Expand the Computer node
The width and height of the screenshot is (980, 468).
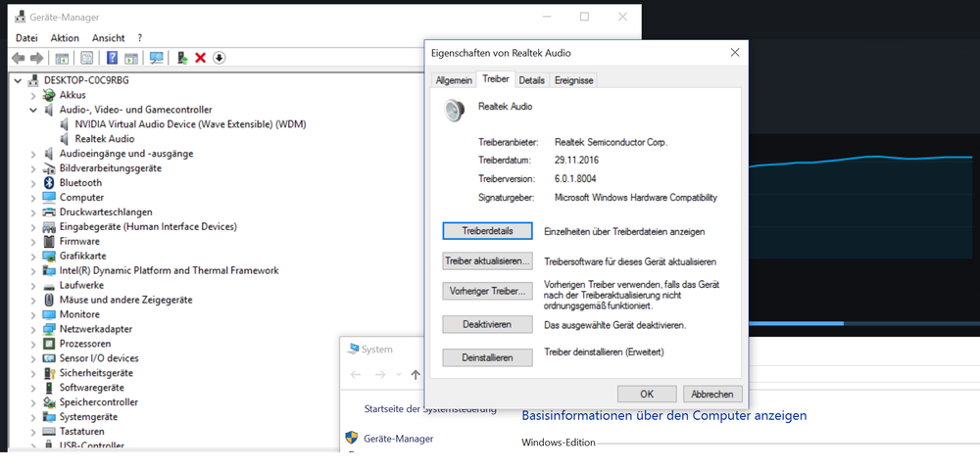[33, 197]
